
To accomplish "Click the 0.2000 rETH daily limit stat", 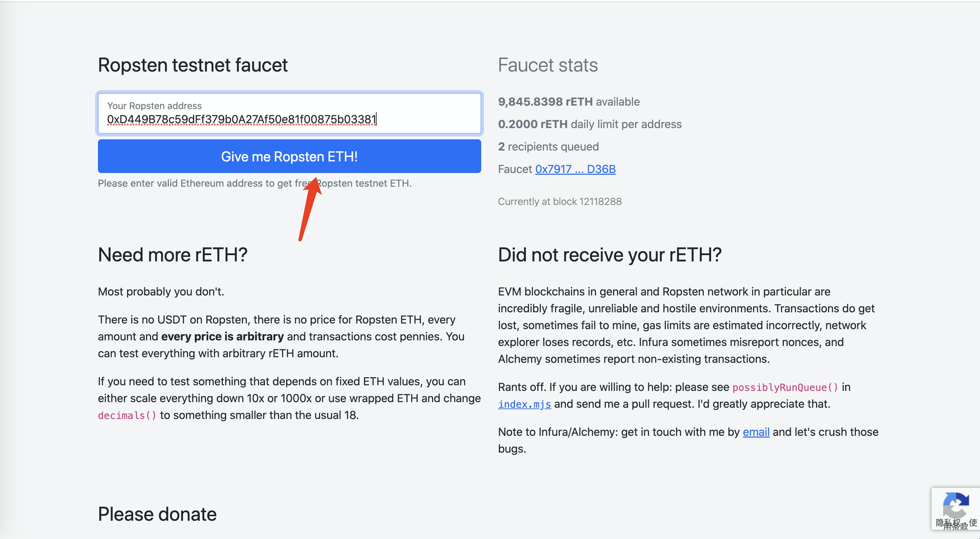I will point(589,124).
